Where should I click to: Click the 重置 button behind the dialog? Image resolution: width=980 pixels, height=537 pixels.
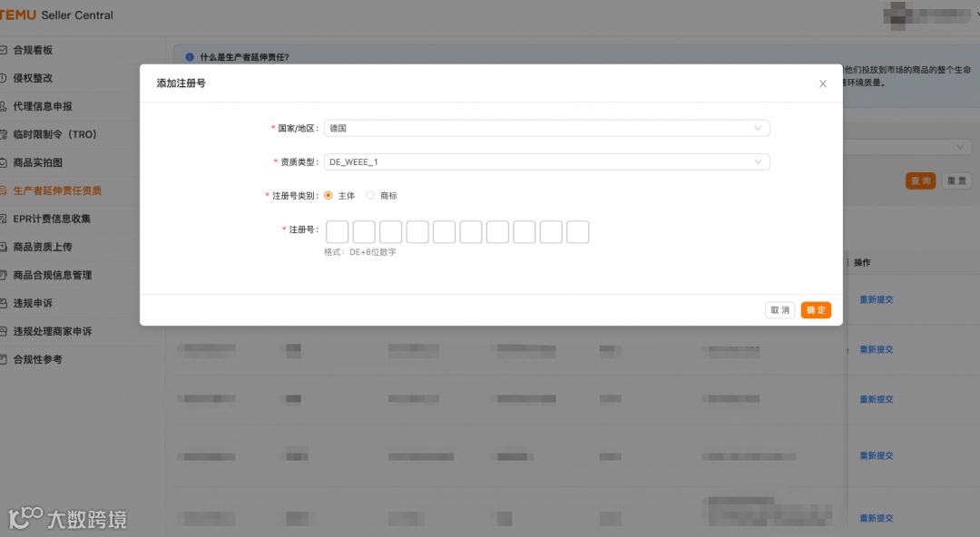point(956,181)
